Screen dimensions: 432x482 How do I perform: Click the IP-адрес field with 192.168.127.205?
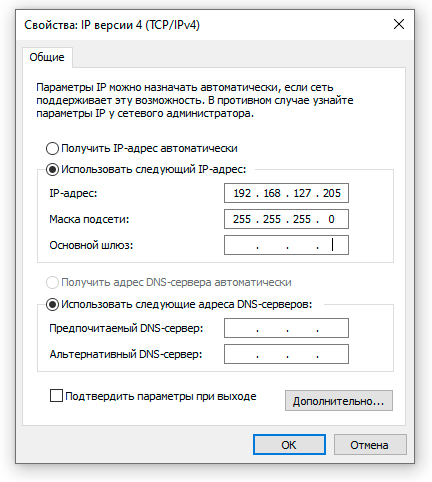[x=286, y=193]
